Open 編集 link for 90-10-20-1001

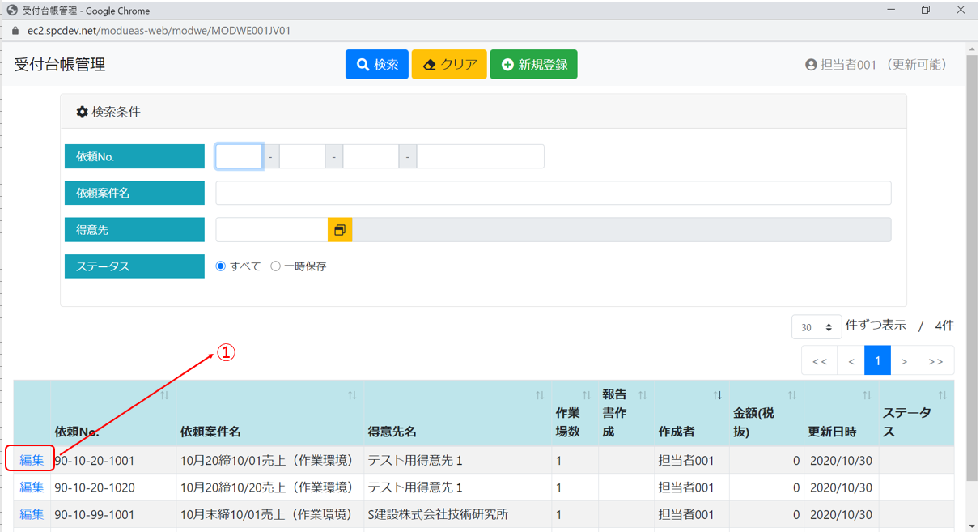pyautogui.click(x=32, y=460)
